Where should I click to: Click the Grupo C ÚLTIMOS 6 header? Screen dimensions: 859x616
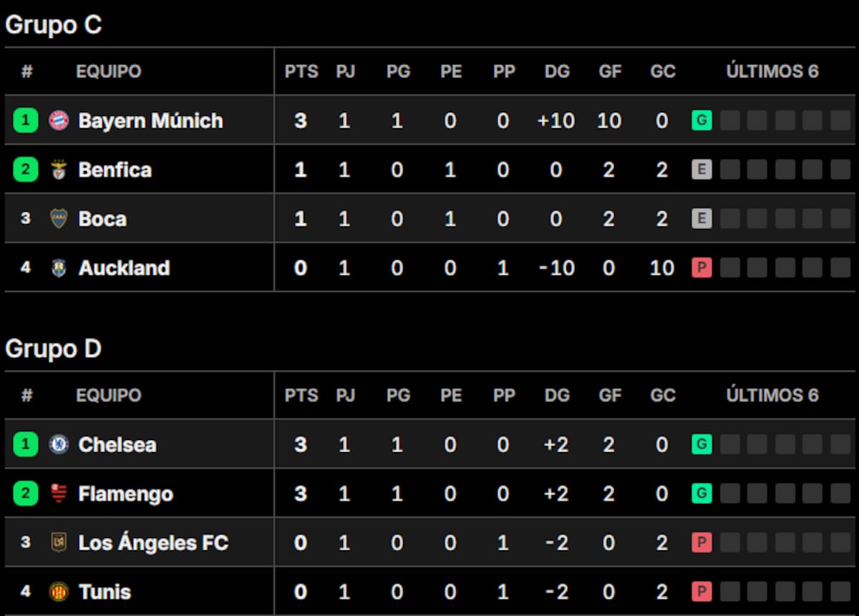click(x=772, y=72)
